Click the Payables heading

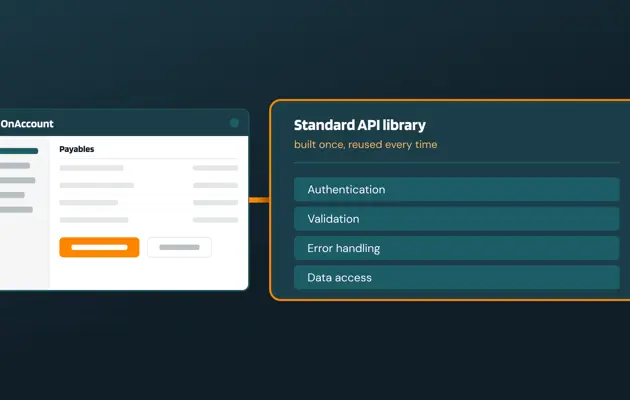[77, 149]
